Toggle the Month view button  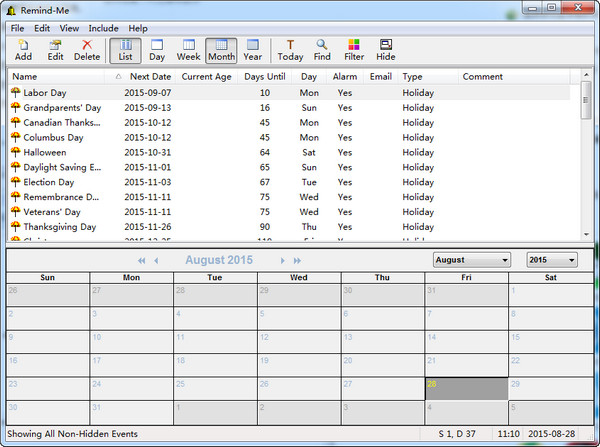coord(221,50)
